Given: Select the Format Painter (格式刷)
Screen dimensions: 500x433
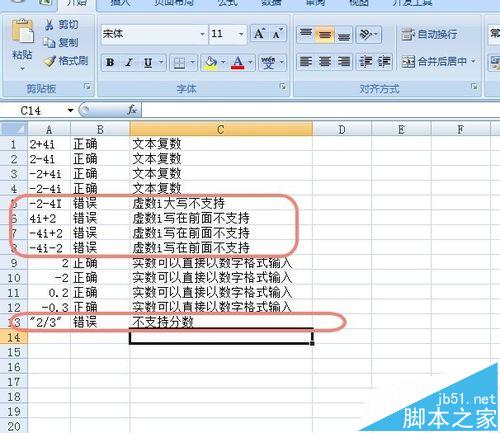Looking at the screenshot, I should pos(66,61).
